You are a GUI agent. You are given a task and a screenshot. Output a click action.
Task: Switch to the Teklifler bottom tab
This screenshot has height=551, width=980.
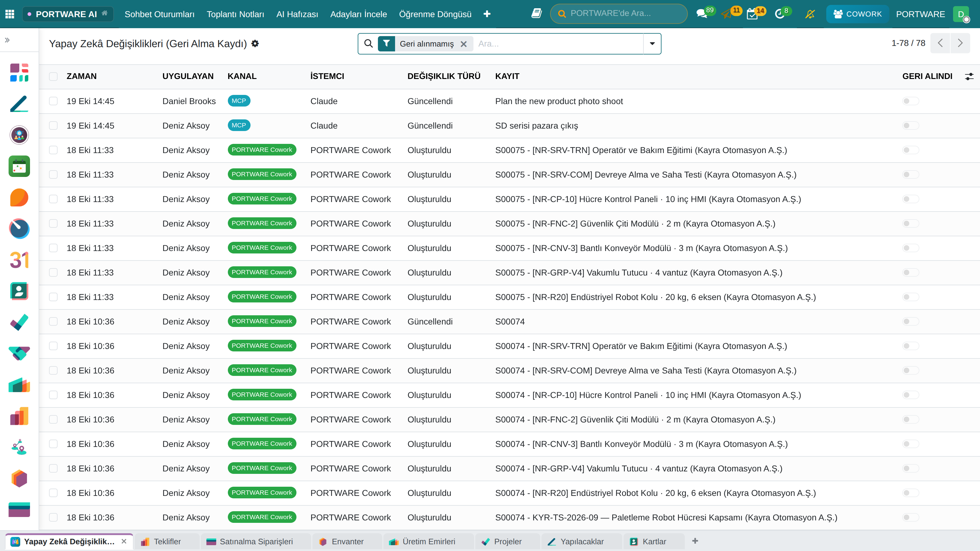[x=167, y=542]
